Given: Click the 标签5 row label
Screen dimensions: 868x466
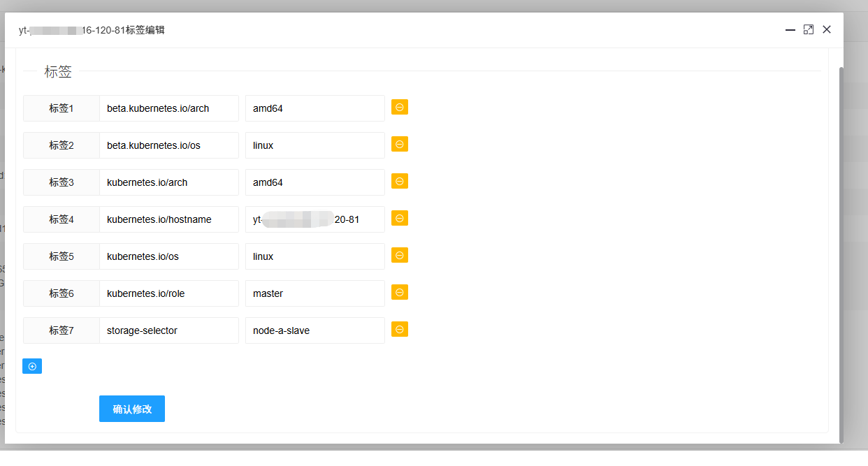Looking at the screenshot, I should [62, 256].
